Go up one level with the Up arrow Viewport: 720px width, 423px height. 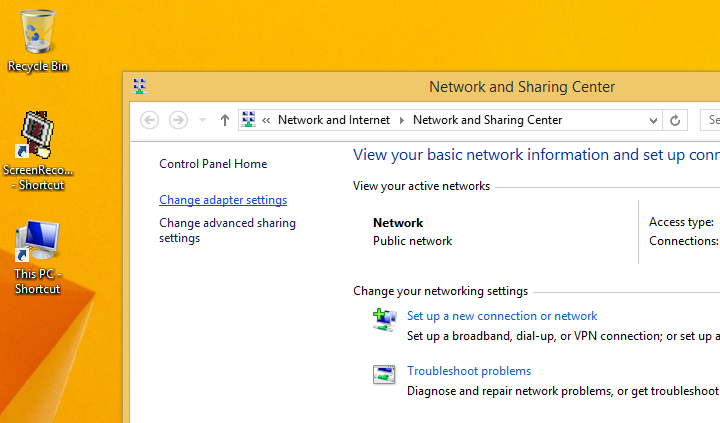(x=225, y=120)
